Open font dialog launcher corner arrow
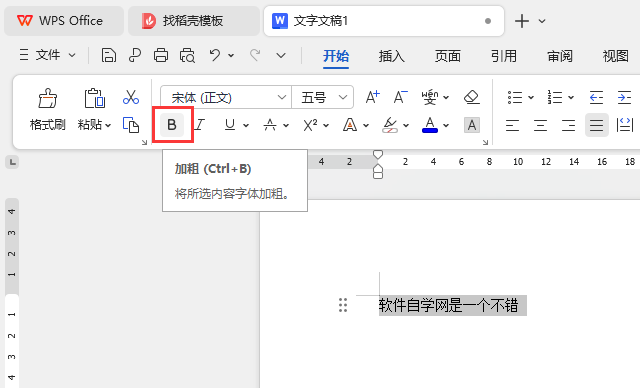The height and width of the screenshot is (388, 640). pos(485,142)
